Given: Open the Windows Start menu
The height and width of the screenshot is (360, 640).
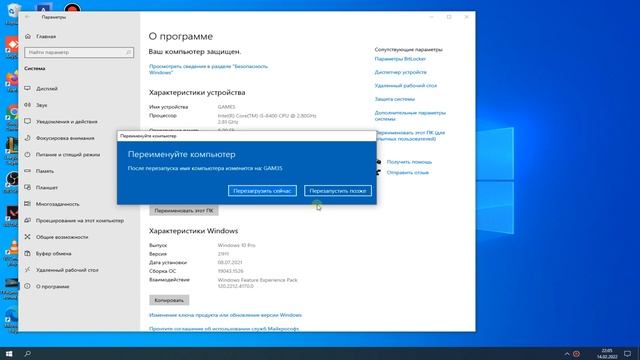Looking at the screenshot, I should [9, 353].
